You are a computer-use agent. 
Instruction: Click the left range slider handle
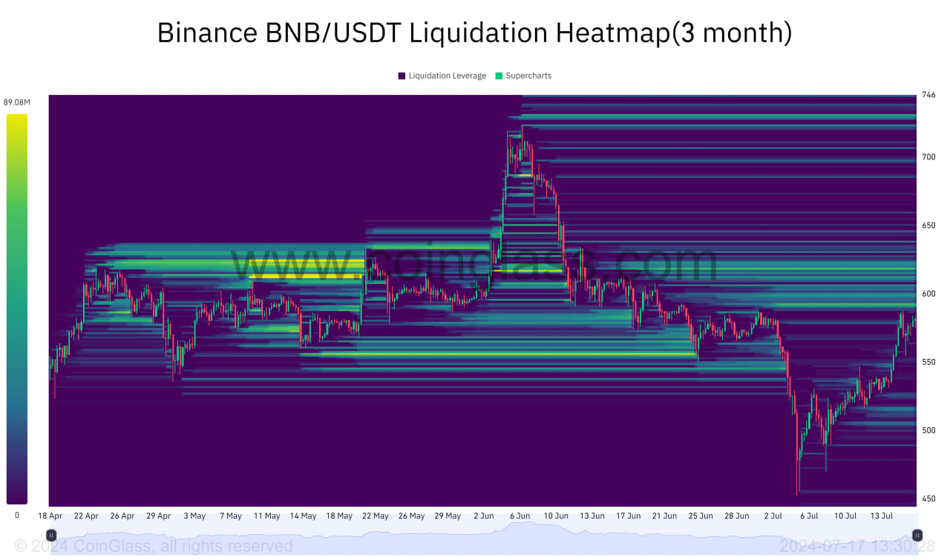click(x=51, y=535)
